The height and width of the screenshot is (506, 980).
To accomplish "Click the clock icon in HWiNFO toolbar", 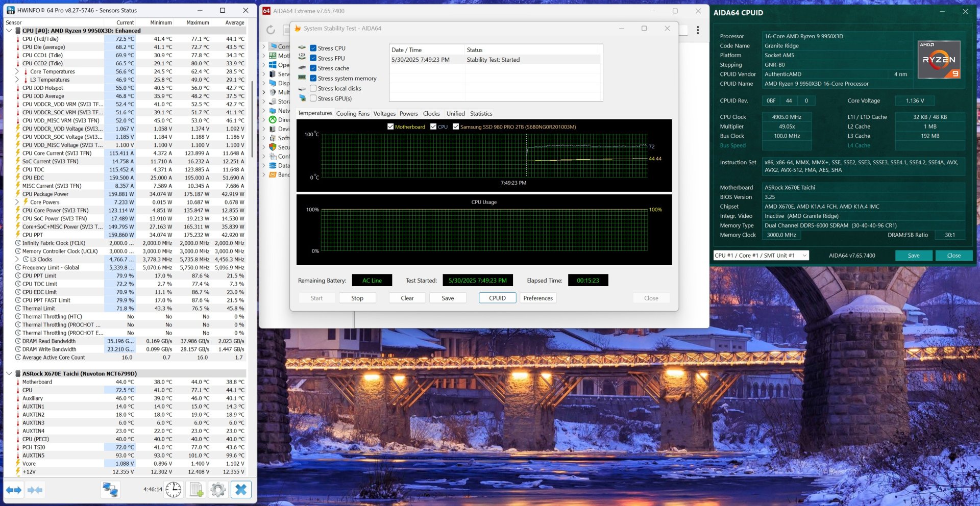I will (x=173, y=489).
